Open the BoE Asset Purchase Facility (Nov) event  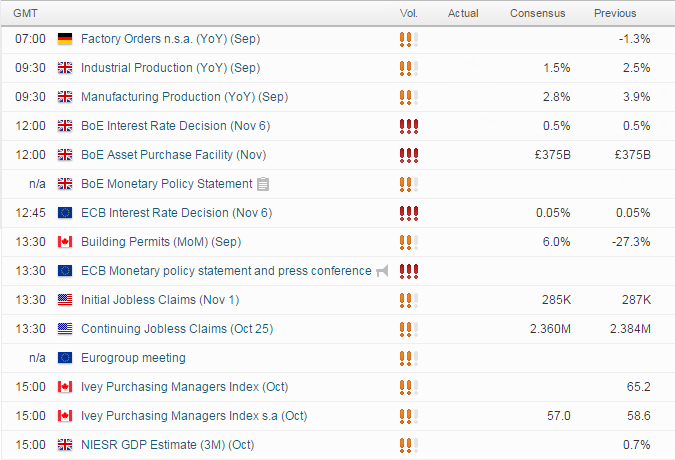click(x=173, y=155)
